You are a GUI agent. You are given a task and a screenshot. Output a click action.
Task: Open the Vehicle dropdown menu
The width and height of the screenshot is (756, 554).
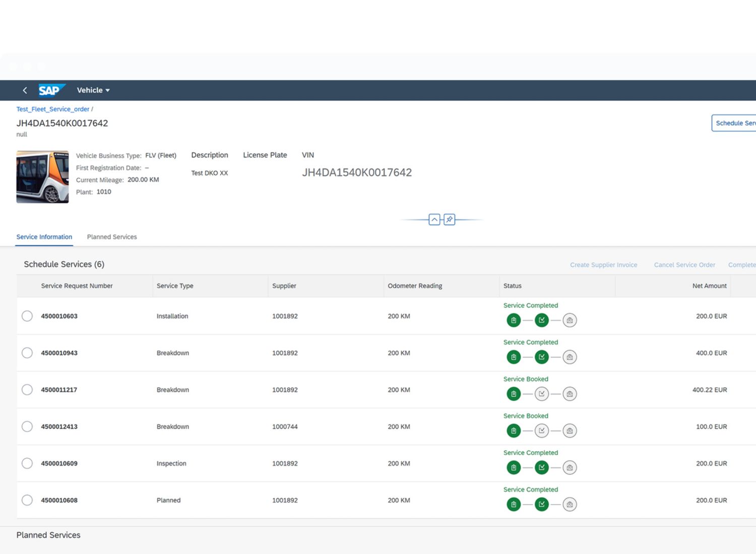point(93,90)
